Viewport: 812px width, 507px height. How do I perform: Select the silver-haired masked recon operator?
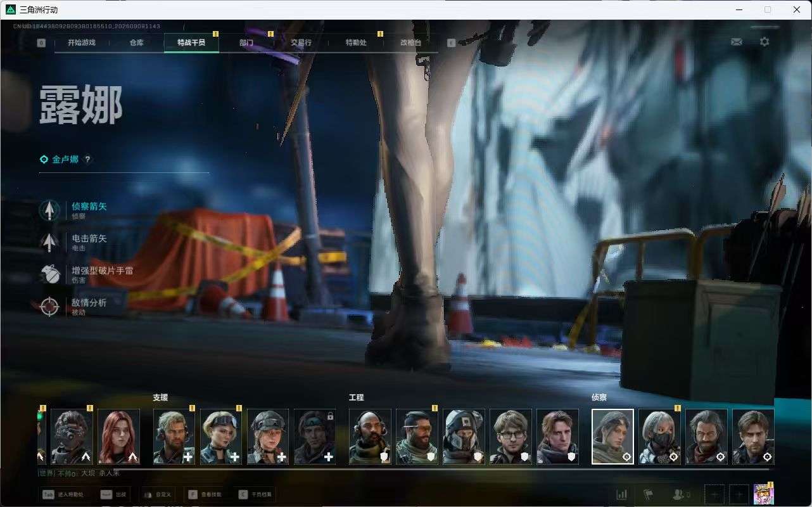659,437
